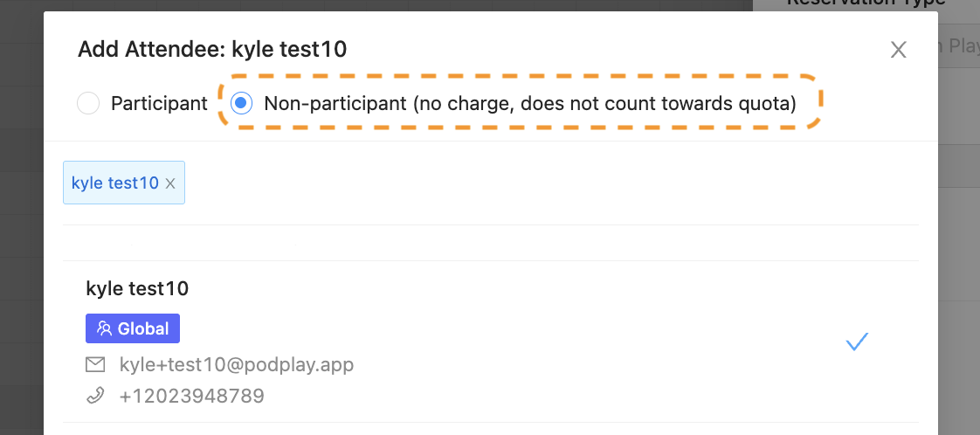Close the Add Attendee dialog
Viewport: 980px width, 435px height.
coord(898,50)
